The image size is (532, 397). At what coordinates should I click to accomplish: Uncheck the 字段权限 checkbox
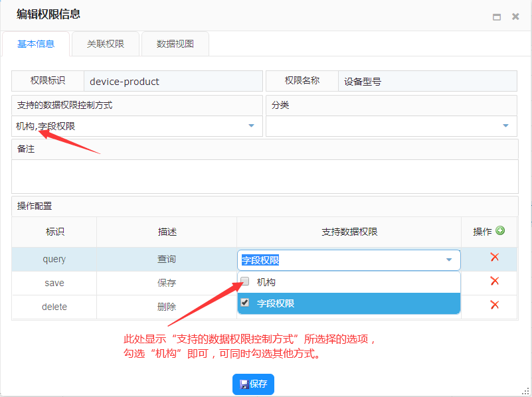pos(245,303)
